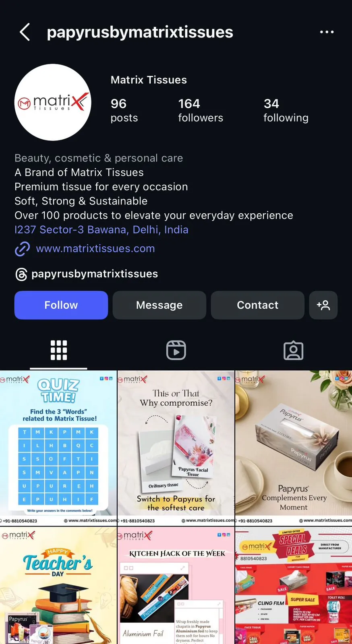Image resolution: width=352 pixels, height=644 pixels.
Task: Open the www.matrixtissues.com website link
Action: click(95, 248)
